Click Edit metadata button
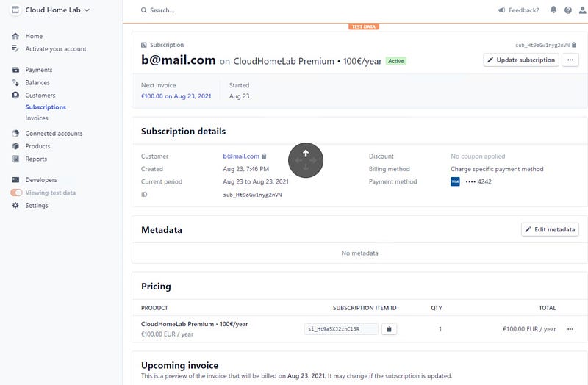 550,229
